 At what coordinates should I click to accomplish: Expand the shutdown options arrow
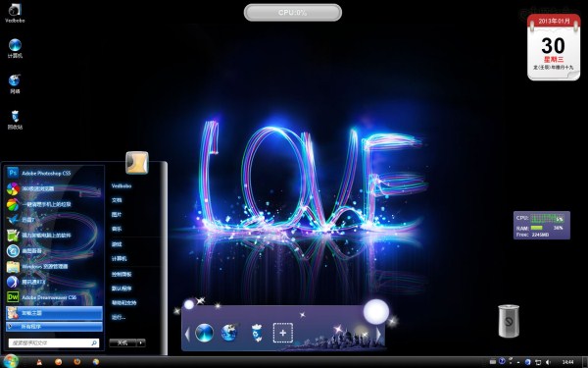141,342
